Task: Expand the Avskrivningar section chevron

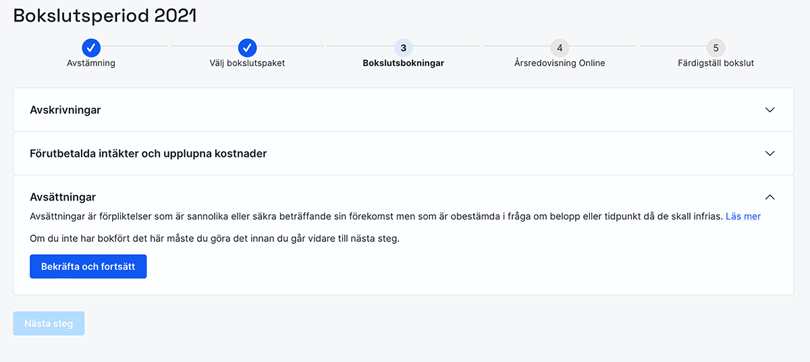Action: click(770, 110)
